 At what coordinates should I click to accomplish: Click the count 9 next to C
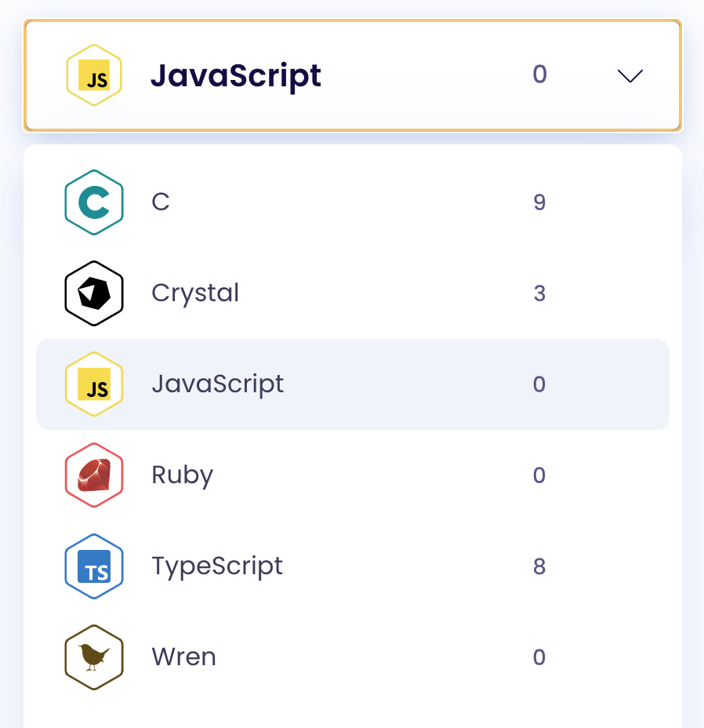(539, 202)
